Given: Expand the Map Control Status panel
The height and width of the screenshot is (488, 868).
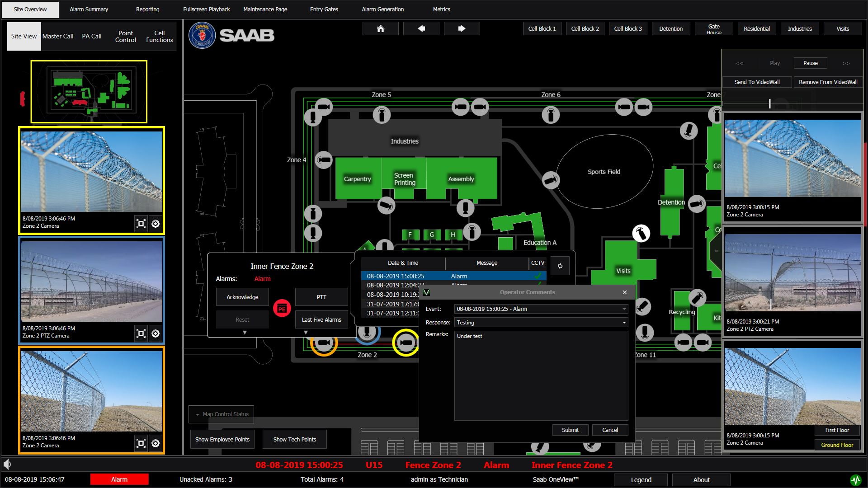Looking at the screenshot, I should click(x=222, y=414).
